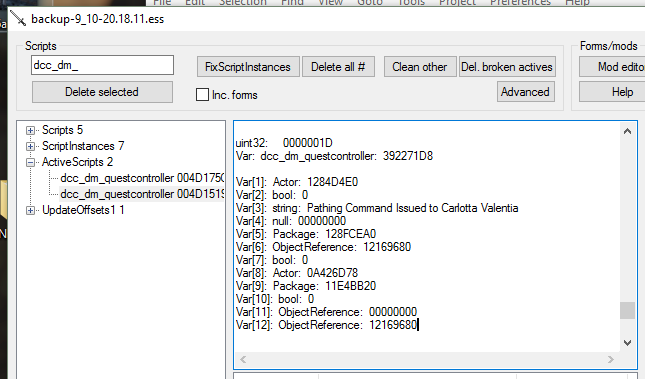645x379 pixels.
Task: Open the Find menu in background window
Action: (292, 2)
